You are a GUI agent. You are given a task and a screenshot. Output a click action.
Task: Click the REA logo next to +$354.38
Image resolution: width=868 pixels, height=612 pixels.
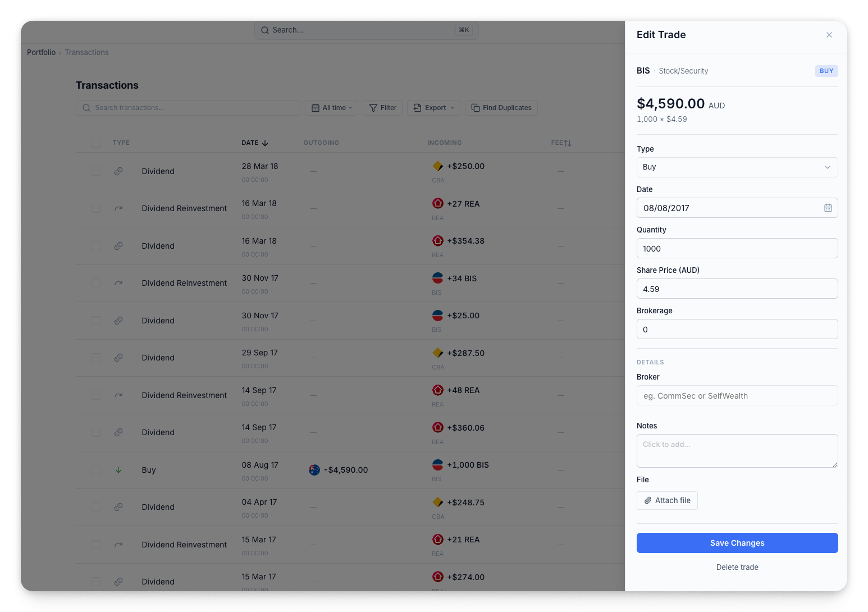pyautogui.click(x=438, y=241)
